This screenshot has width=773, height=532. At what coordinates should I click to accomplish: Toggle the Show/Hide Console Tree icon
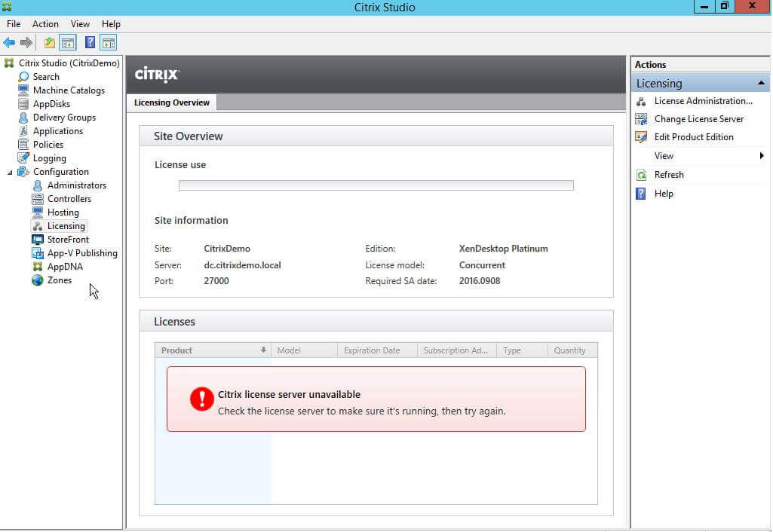click(x=68, y=43)
